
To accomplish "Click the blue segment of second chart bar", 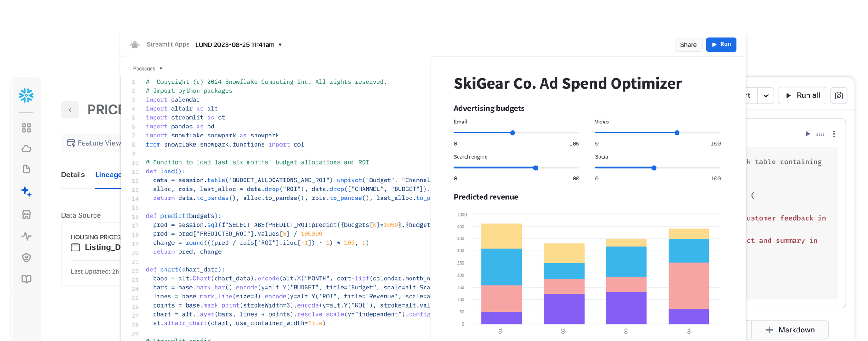I will [564, 271].
